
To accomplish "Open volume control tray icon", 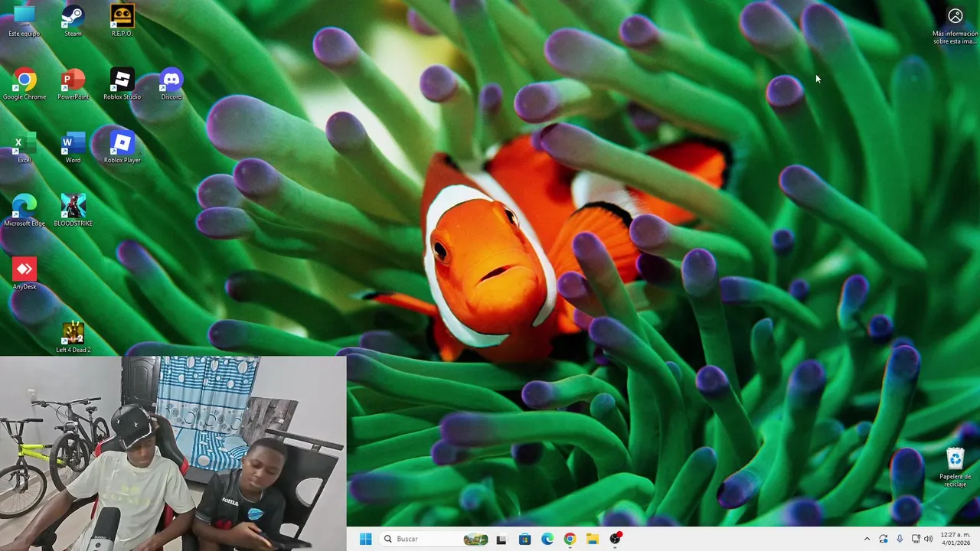I will click(929, 539).
